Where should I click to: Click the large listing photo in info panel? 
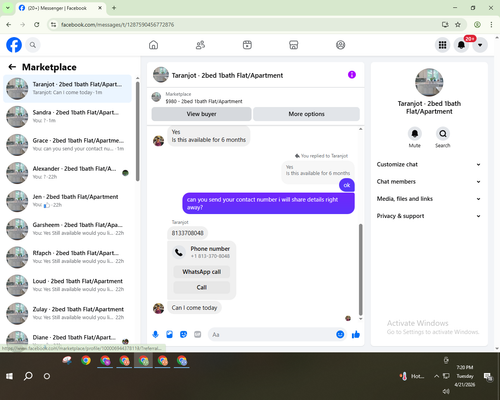[429, 82]
